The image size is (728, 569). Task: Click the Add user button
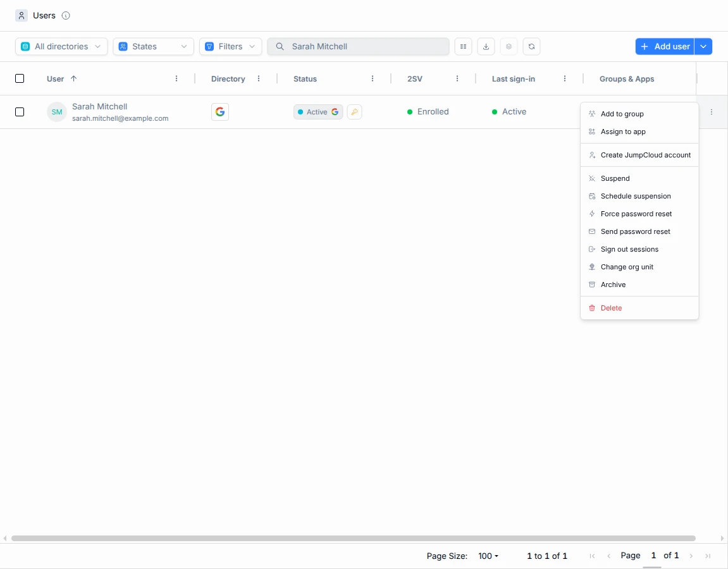664,46
